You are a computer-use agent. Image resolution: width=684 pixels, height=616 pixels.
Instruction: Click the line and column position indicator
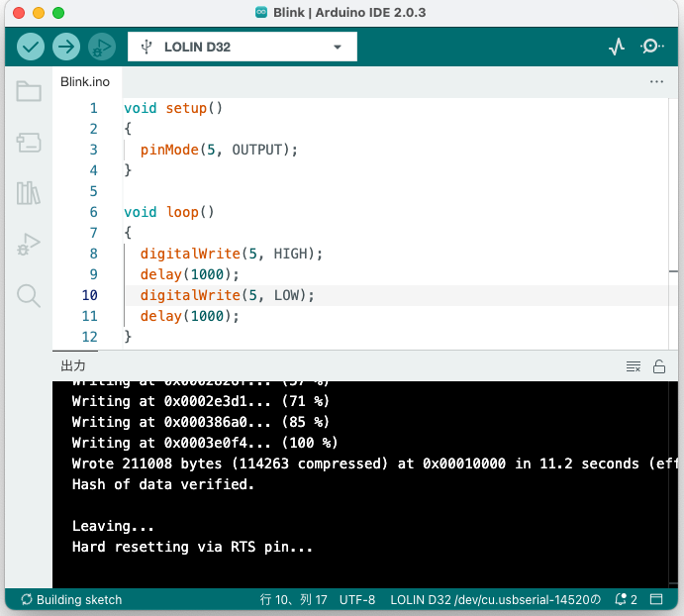(x=294, y=600)
